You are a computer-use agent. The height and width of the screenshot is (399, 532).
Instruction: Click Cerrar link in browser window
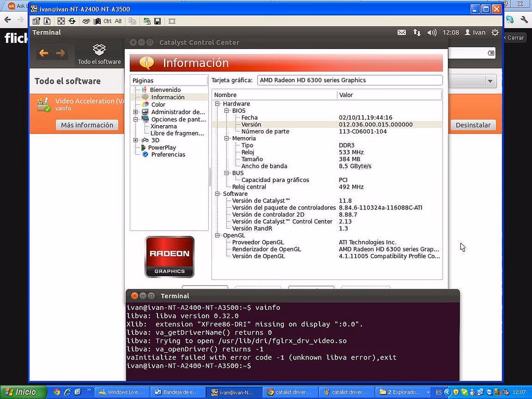coord(515,37)
